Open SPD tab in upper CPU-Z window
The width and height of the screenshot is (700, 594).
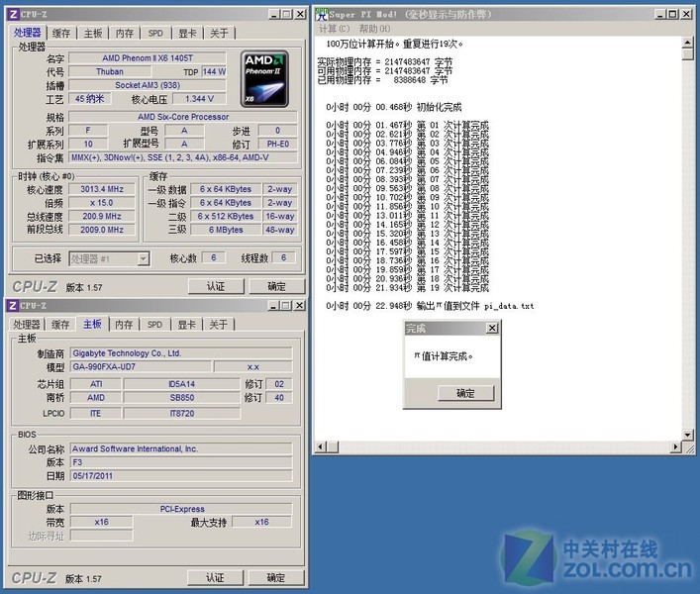point(155,33)
